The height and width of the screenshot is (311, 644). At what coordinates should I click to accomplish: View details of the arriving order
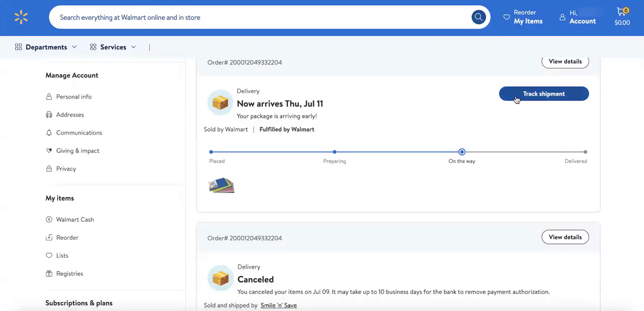565,61
